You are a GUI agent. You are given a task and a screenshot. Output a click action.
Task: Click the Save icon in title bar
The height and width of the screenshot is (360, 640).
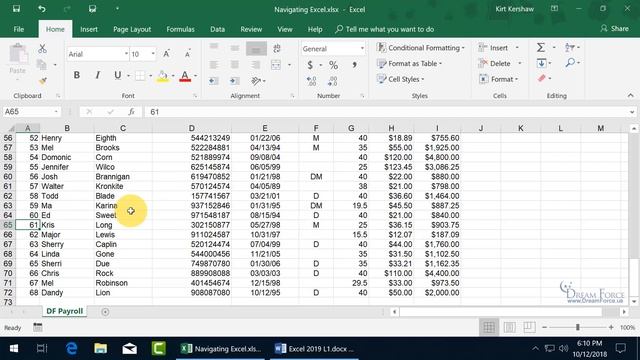point(16,9)
